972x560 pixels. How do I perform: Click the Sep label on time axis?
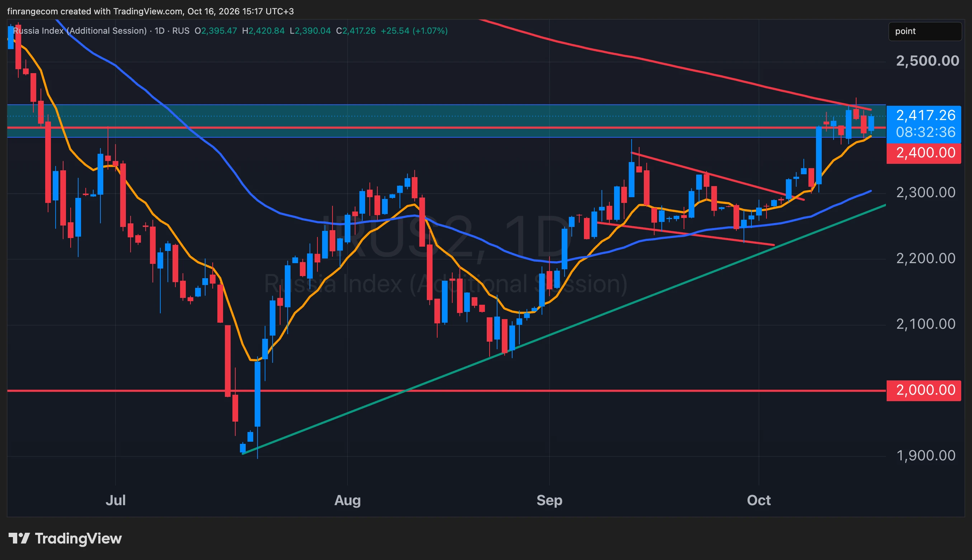(x=549, y=500)
